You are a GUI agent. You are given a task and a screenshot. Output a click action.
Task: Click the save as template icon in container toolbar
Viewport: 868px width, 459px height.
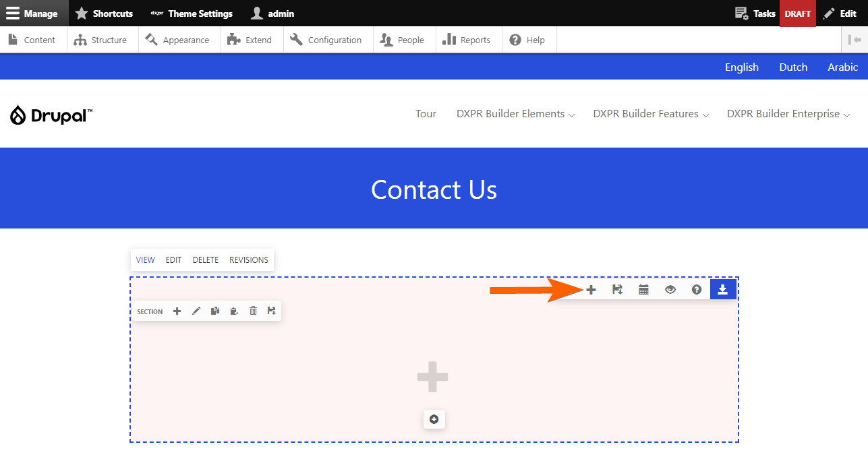(617, 290)
